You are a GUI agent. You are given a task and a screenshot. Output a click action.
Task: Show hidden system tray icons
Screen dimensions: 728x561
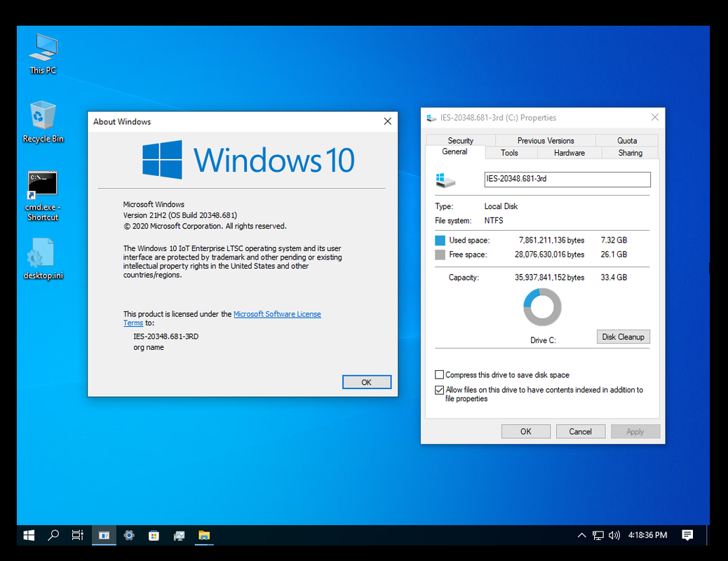[x=581, y=536]
